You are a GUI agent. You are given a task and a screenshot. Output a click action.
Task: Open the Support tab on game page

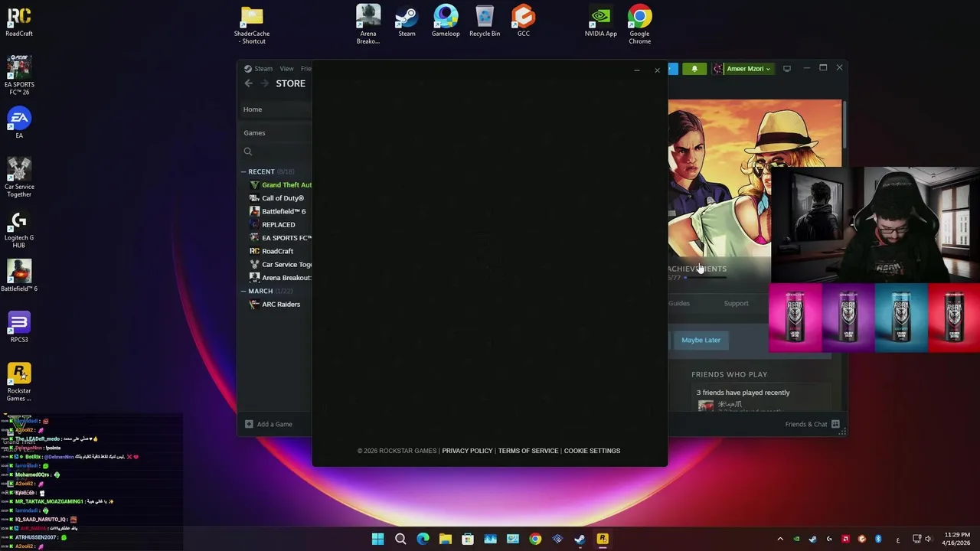736,303
